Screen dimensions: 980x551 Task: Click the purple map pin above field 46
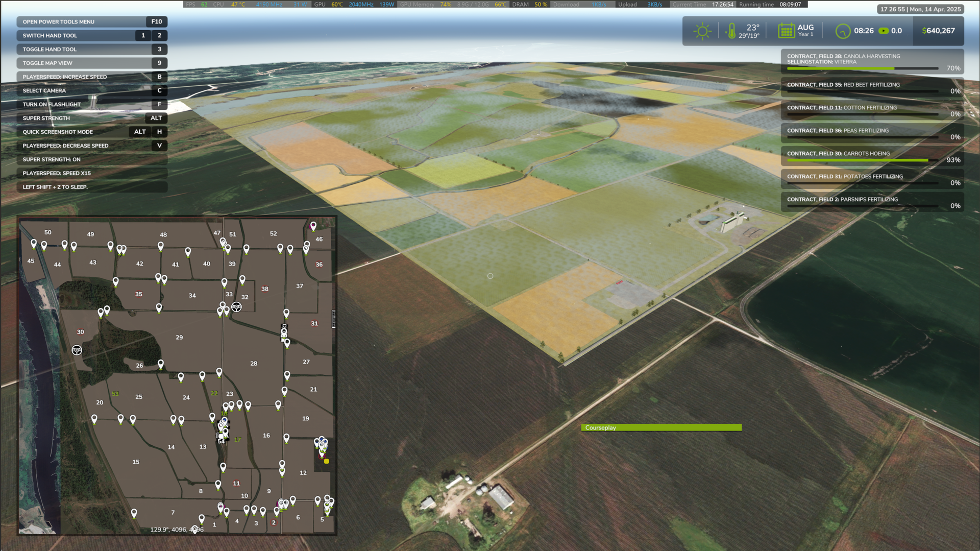point(313,225)
